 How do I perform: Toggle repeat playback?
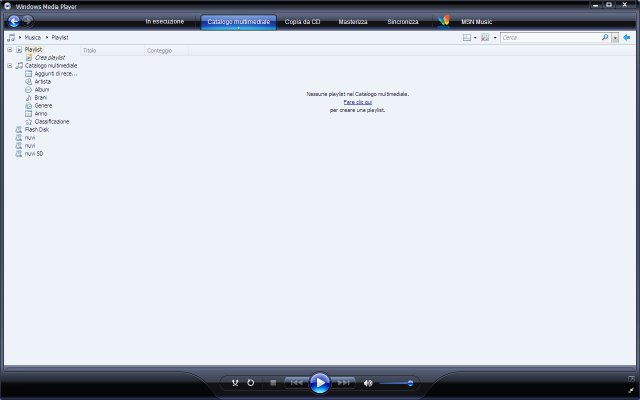click(250, 383)
